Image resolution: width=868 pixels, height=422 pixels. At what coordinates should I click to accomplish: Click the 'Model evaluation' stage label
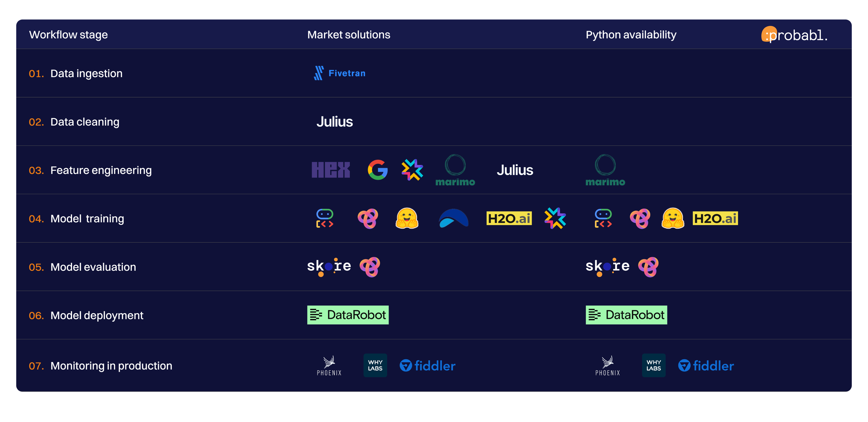click(93, 267)
